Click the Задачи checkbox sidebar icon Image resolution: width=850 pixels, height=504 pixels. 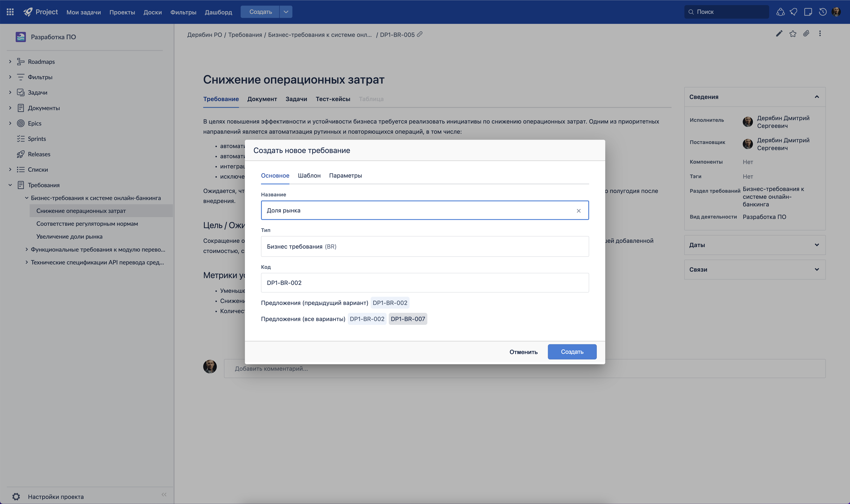point(21,92)
